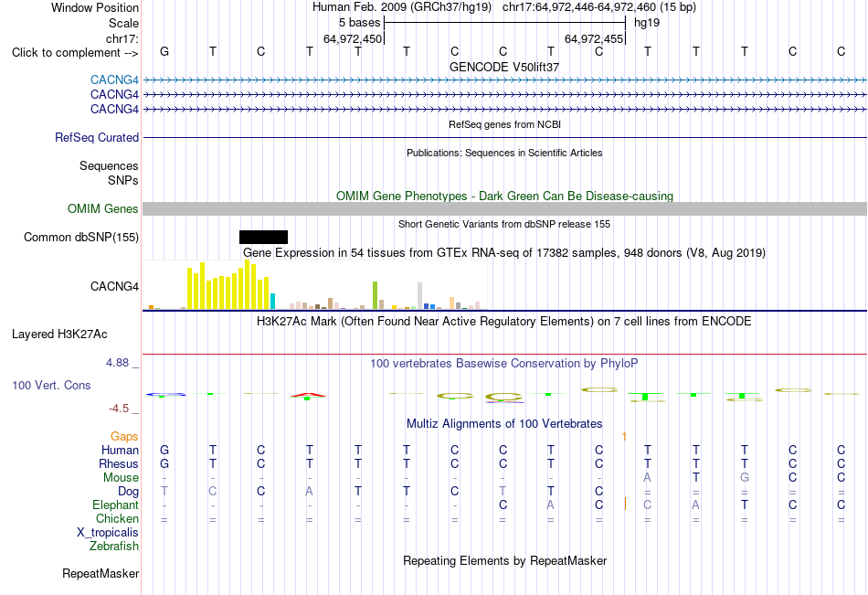Screen dimensions: 868x595
Task: Select the gray OMIM Genes bar
Action: pos(504,209)
